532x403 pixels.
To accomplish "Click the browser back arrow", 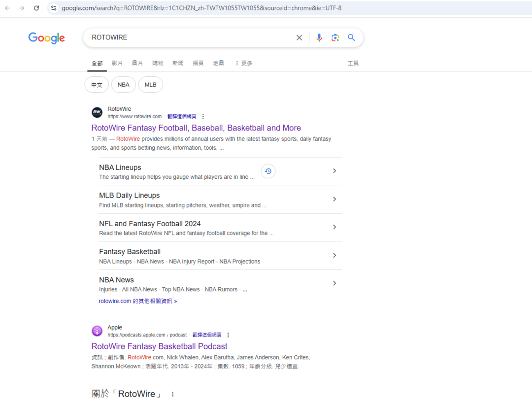I will [7, 8].
